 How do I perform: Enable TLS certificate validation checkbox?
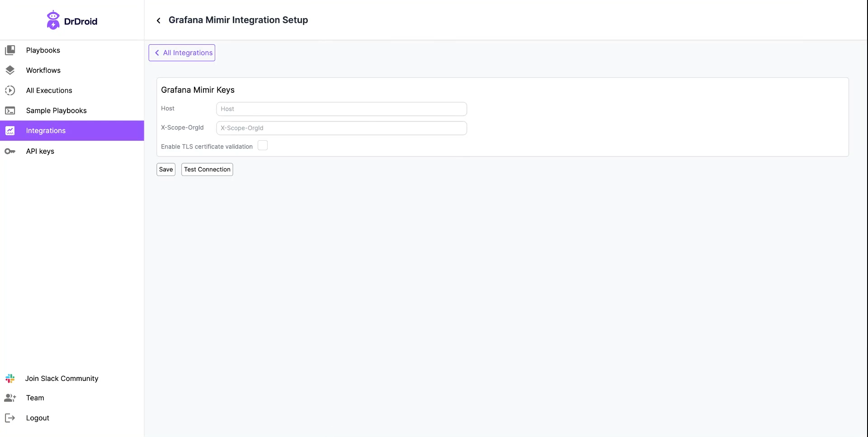pyautogui.click(x=263, y=145)
